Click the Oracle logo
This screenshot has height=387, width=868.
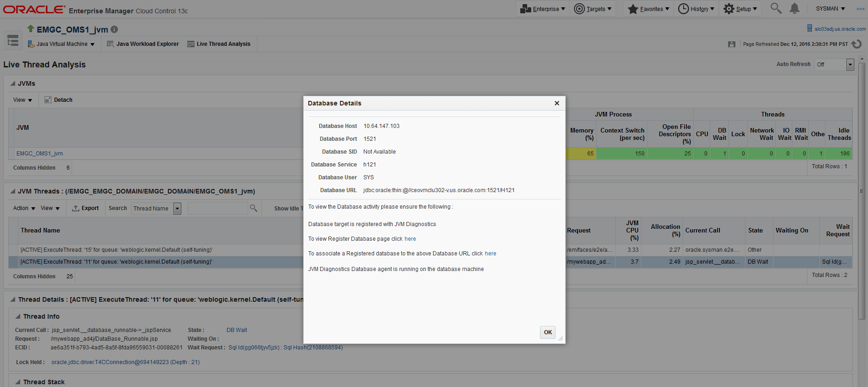pos(34,10)
